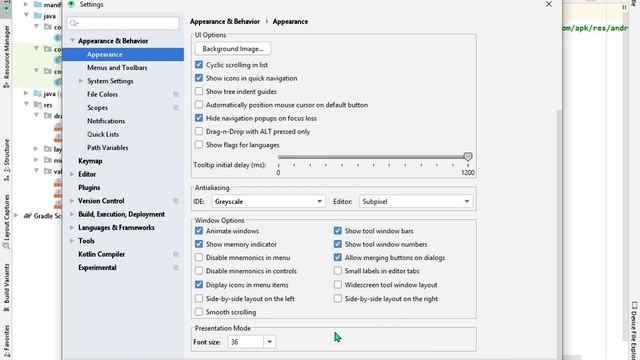Click the project-level icon next to Kotlin Compiler
The image size is (640, 360).
[176, 254]
